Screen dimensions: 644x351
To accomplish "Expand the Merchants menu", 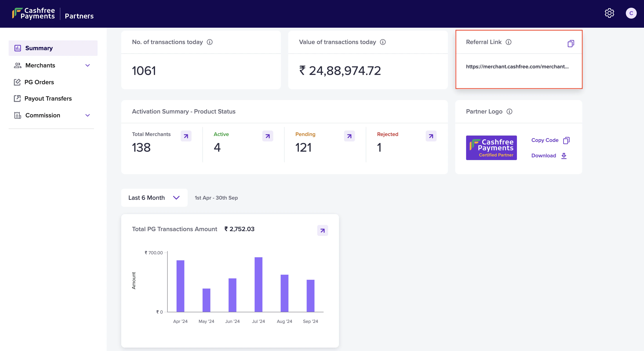I will tap(87, 65).
